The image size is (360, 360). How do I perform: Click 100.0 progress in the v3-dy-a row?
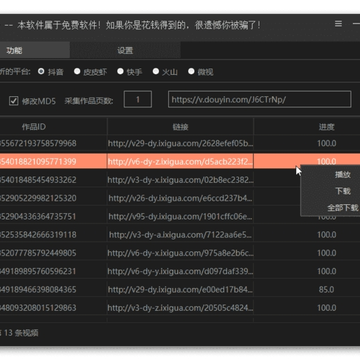(326, 235)
